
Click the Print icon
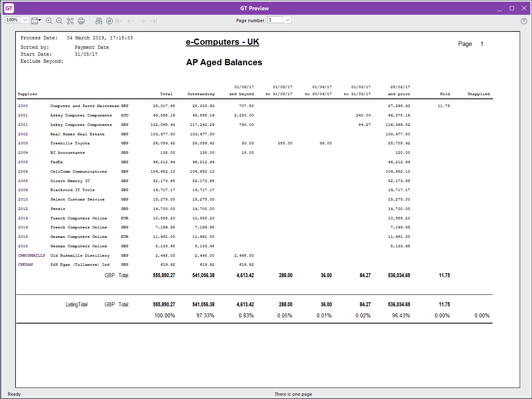pos(81,21)
